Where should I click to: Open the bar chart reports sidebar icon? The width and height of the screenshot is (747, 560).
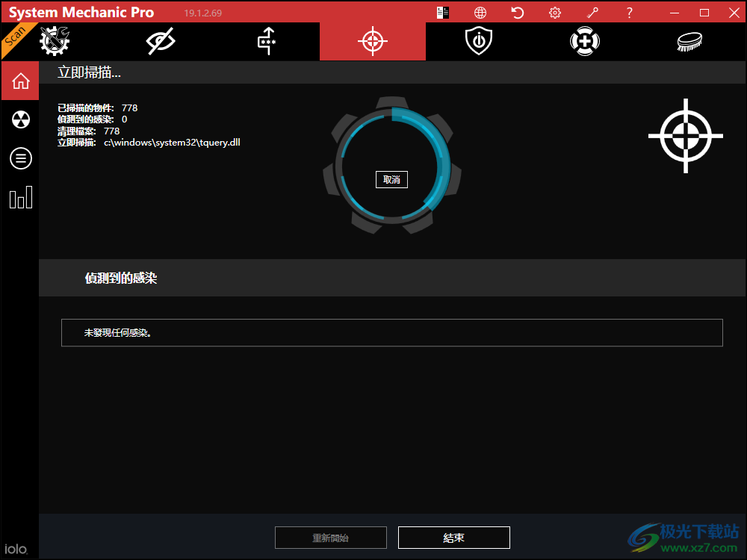(20, 197)
